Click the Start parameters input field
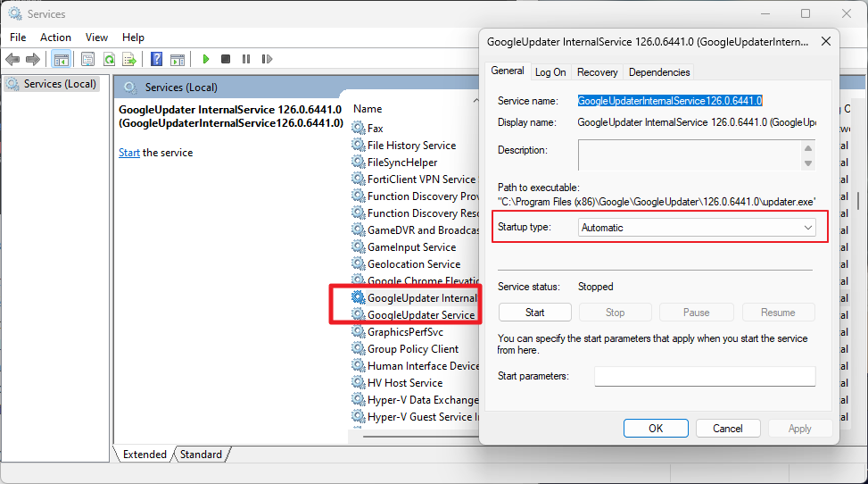Image resolution: width=868 pixels, height=484 pixels. click(705, 376)
